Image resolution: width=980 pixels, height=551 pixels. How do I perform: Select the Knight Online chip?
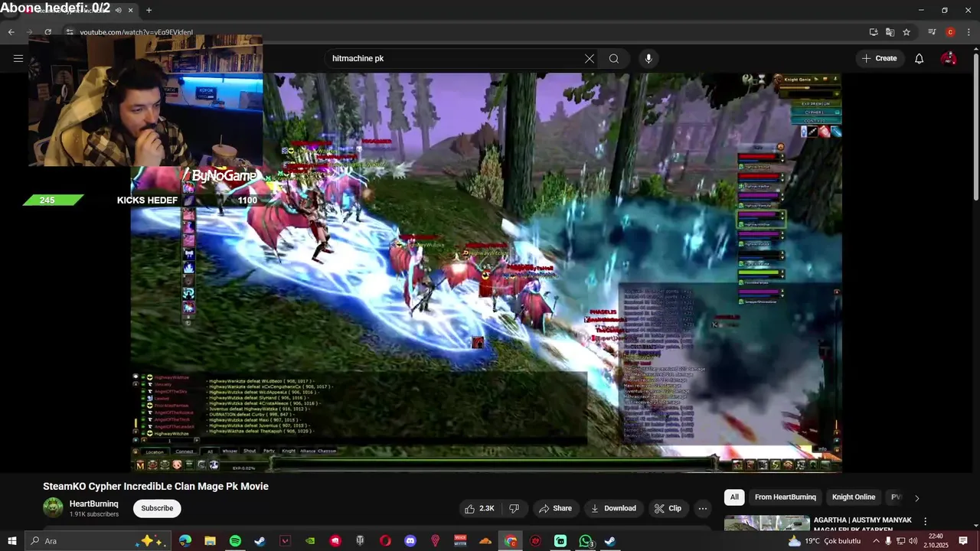coord(854,497)
